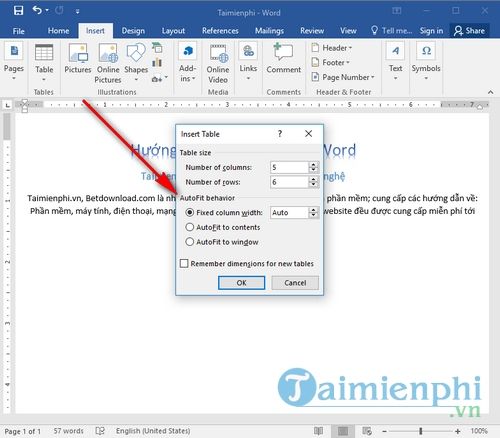Switch to the Layout tab
The height and width of the screenshot is (438, 500).
tap(173, 31)
